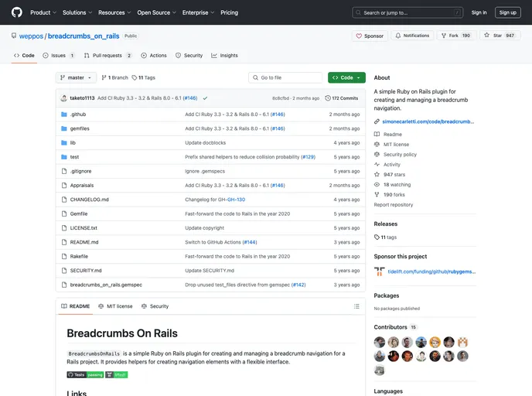The image size is (532, 396).
Task: Click the Sign in link
Action: click(479, 12)
